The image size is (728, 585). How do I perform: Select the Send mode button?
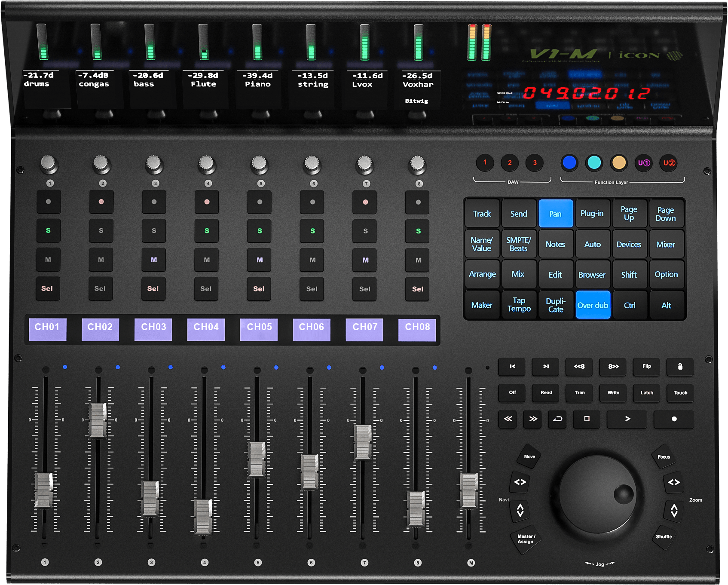519,214
